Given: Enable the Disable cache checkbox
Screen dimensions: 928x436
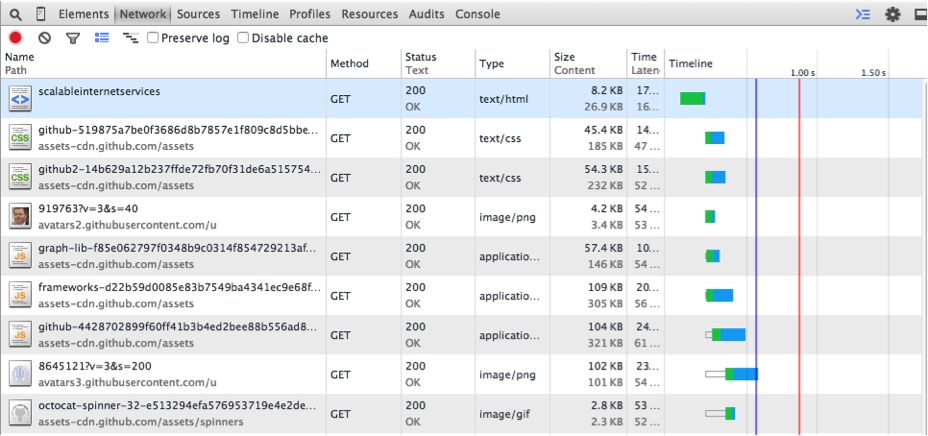Looking at the screenshot, I should (x=243, y=38).
